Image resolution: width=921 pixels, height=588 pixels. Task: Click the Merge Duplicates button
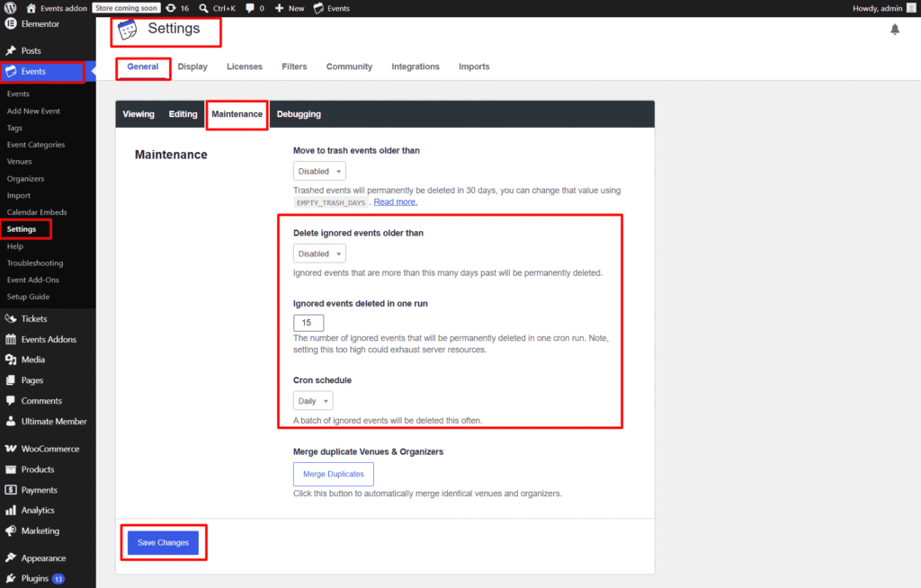point(334,474)
